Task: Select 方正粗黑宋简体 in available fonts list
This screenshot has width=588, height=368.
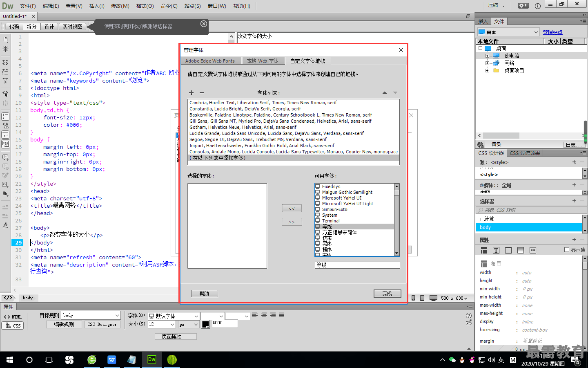Action: (x=339, y=232)
